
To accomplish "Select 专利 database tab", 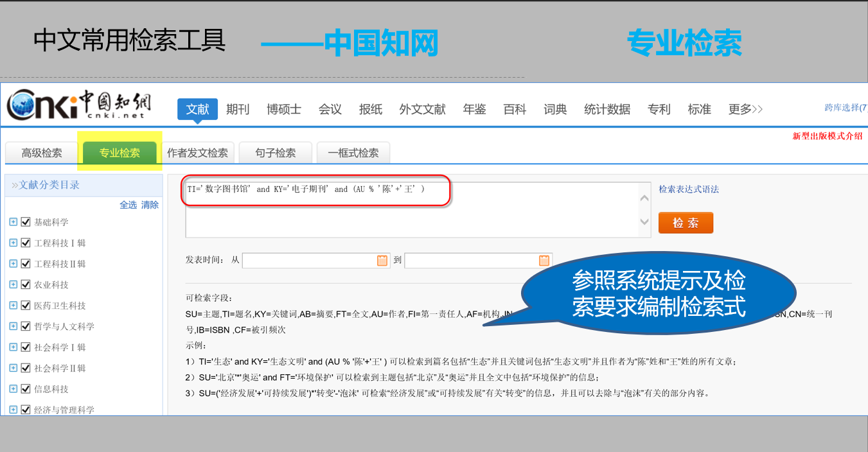I will click(x=659, y=109).
